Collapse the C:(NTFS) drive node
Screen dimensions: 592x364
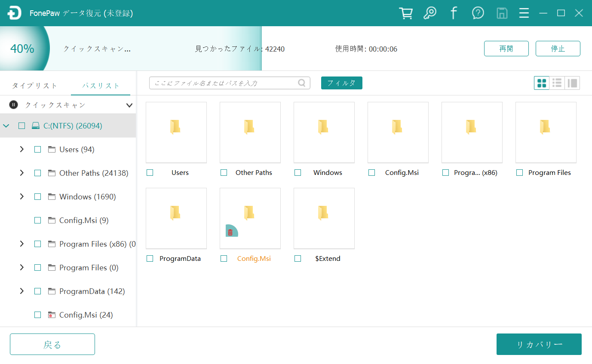coord(6,126)
